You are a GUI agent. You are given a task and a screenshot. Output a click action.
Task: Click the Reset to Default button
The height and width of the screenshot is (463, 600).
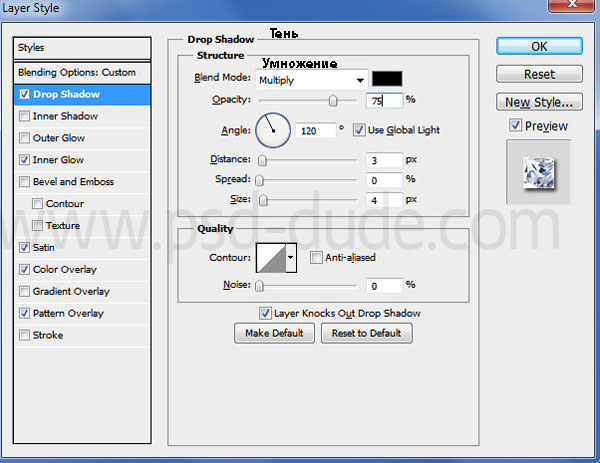[367, 333]
